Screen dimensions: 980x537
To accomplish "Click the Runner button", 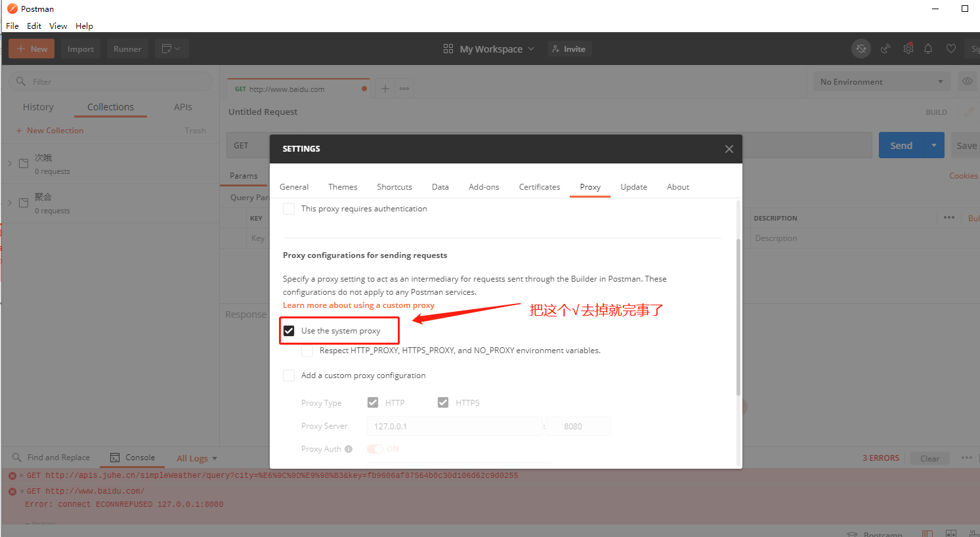I will pyautogui.click(x=127, y=49).
